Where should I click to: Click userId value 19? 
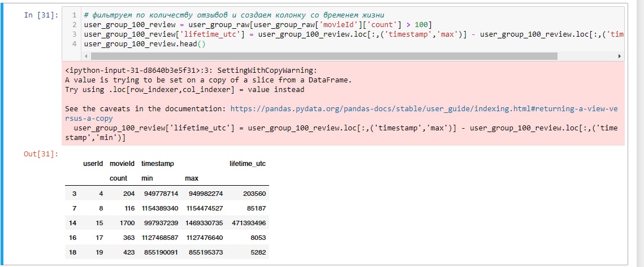point(100,253)
